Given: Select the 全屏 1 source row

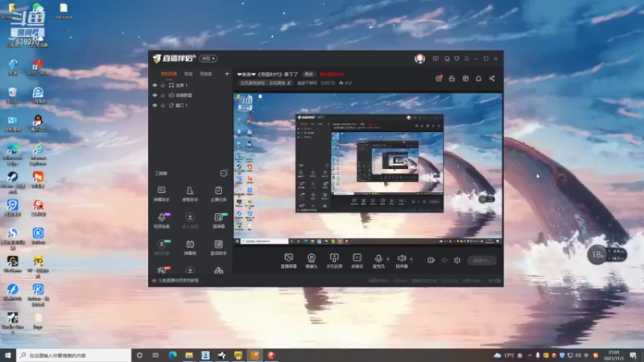Looking at the screenshot, I should pyautogui.click(x=191, y=85).
